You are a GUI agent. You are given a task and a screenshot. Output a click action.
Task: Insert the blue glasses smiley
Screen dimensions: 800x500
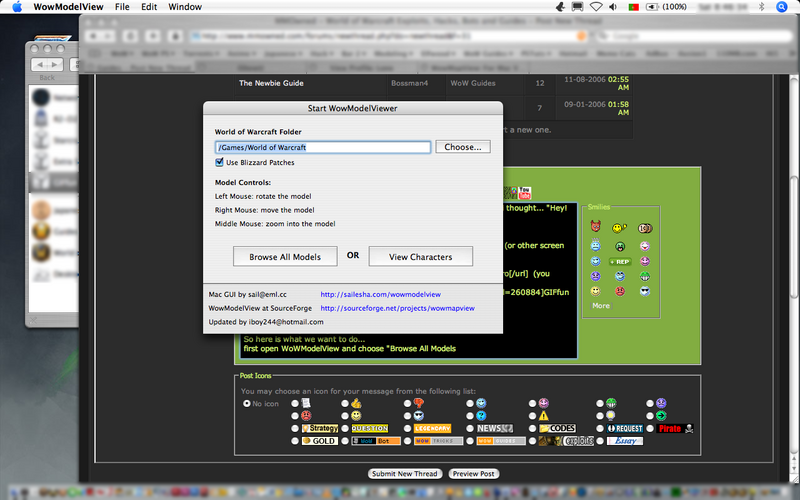click(620, 277)
